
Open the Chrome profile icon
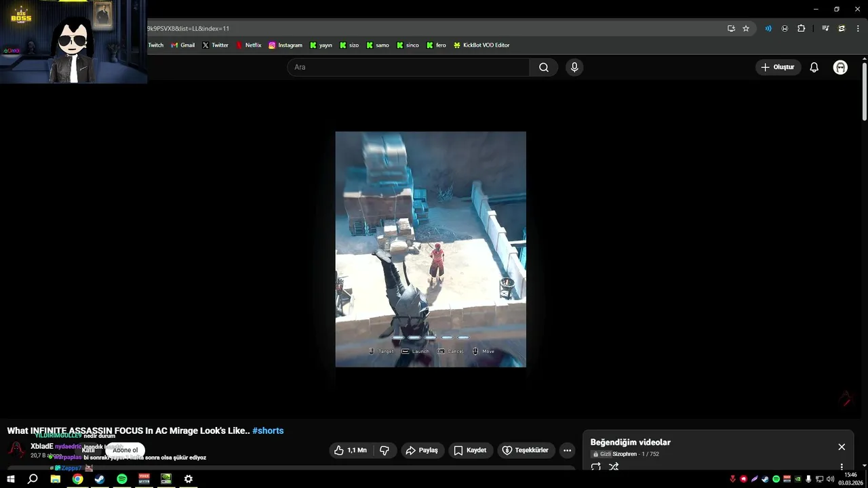click(842, 28)
